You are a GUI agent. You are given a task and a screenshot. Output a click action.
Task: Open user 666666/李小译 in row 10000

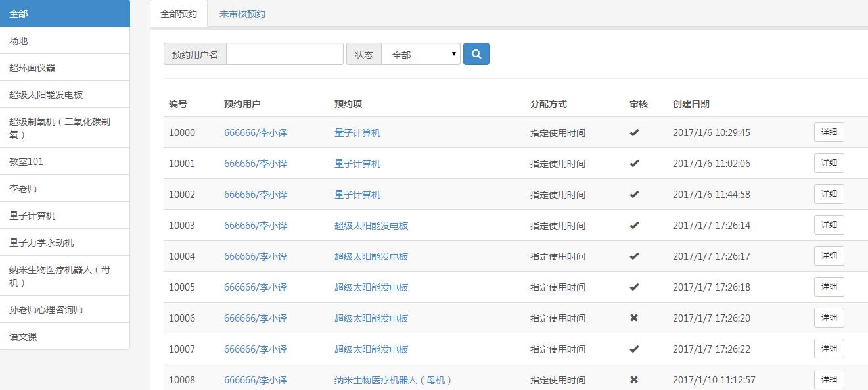(x=256, y=132)
